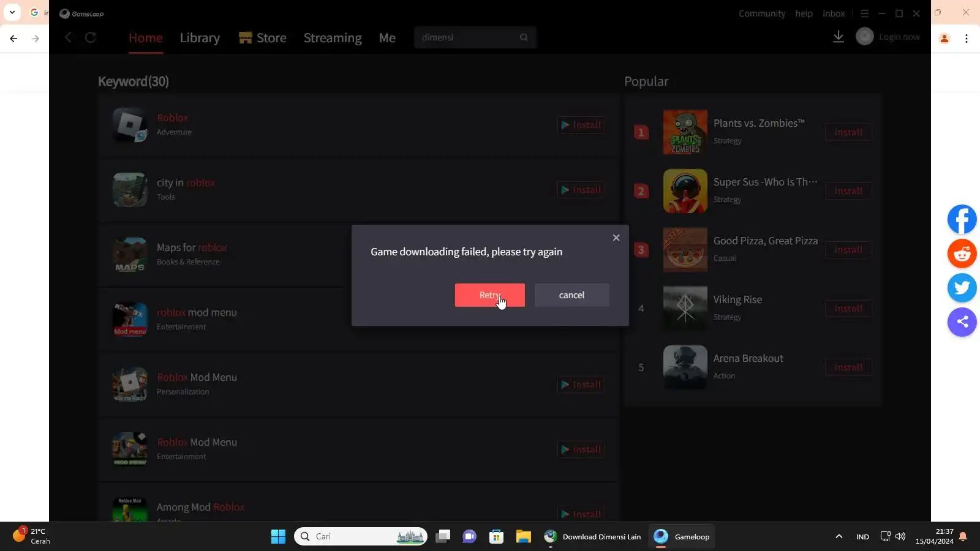Open the Roblox game thumbnail
Screen dimensions: 980x551
(130, 125)
